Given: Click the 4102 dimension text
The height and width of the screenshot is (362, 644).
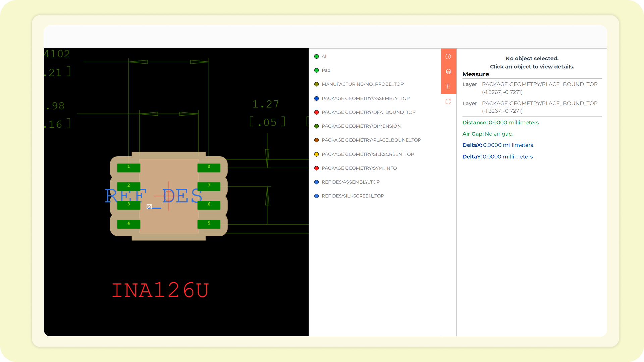Looking at the screenshot, I should tap(57, 54).
